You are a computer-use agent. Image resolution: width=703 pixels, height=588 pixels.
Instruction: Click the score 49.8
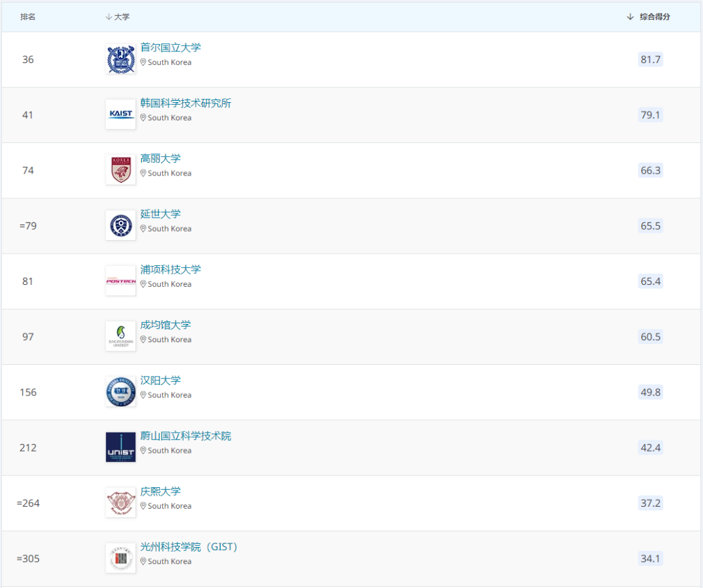tap(650, 392)
